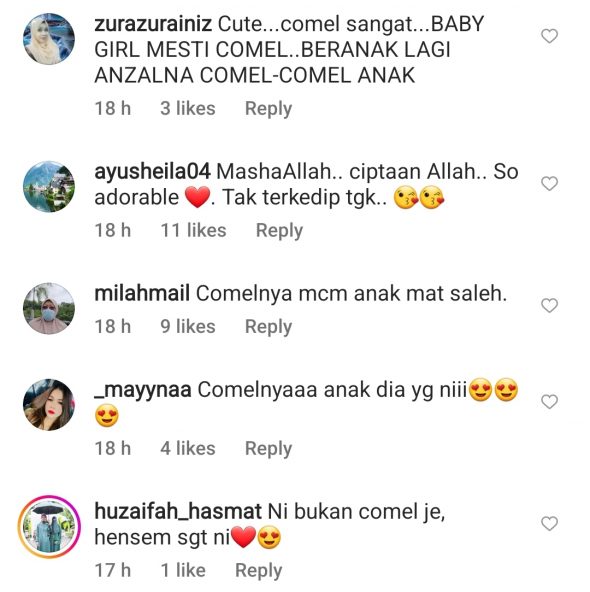Open the milahmail username link
Viewport: 590px width, 592px height.
[142, 294]
